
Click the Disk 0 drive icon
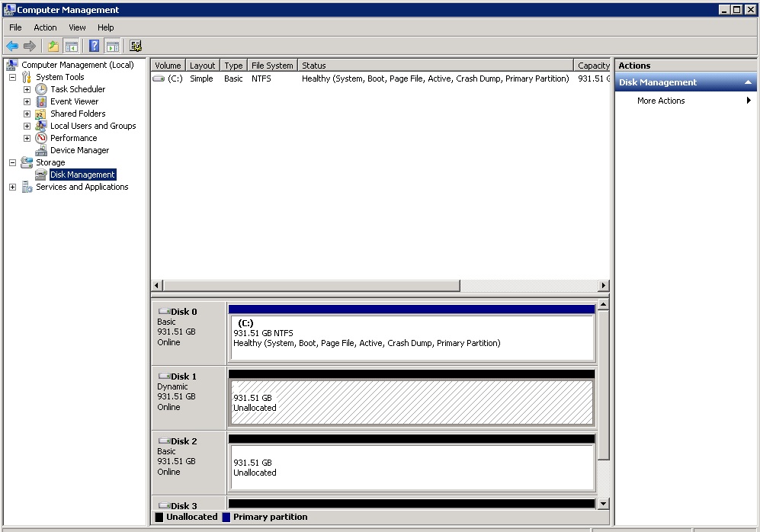(x=165, y=312)
